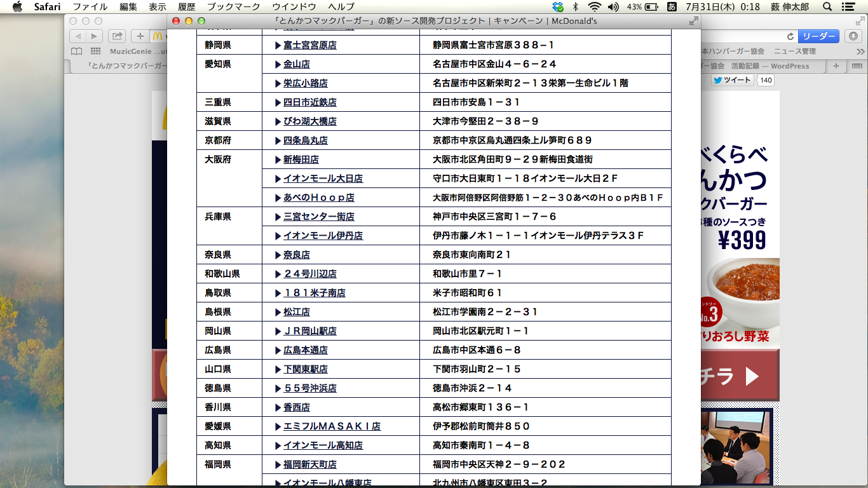Open Spotlight search magnifier
This screenshot has width=868, height=488.
point(827,7)
